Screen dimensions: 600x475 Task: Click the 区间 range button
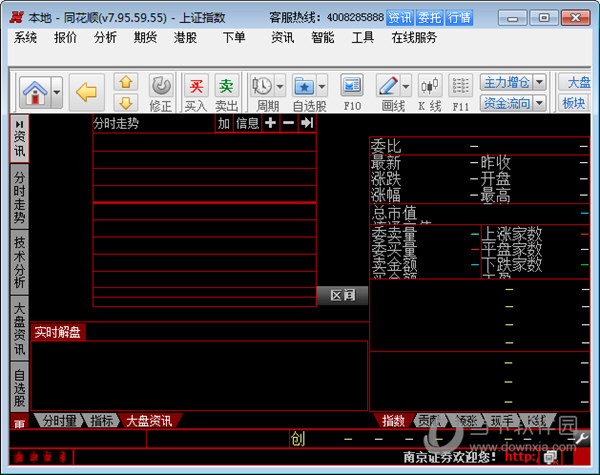(x=343, y=295)
